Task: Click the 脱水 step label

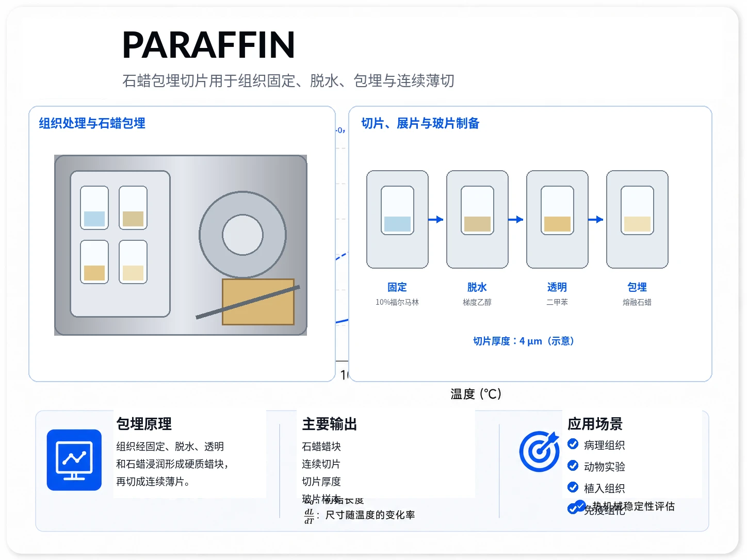Action: tap(477, 287)
